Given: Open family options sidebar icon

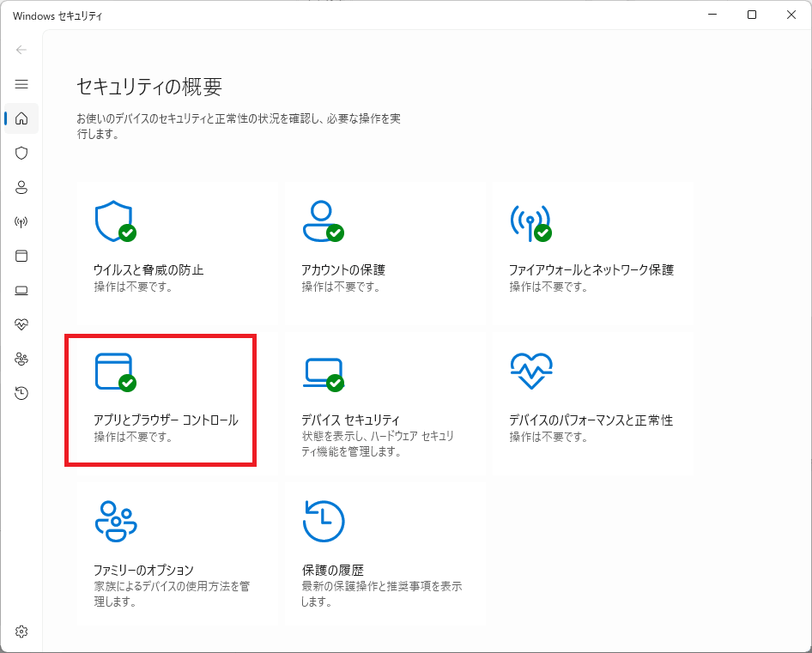Looking at the screenshot, I should 21,359.
